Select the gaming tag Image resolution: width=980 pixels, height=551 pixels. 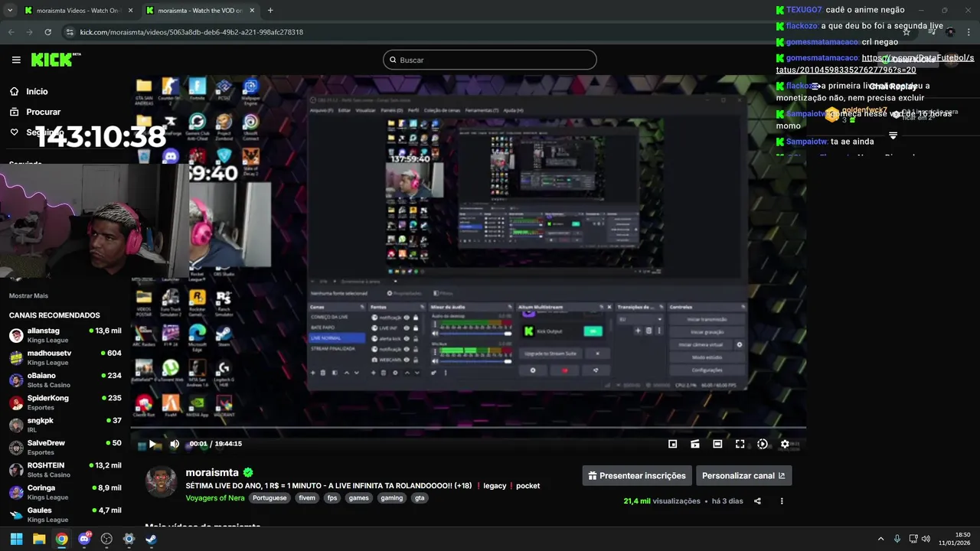392,497
